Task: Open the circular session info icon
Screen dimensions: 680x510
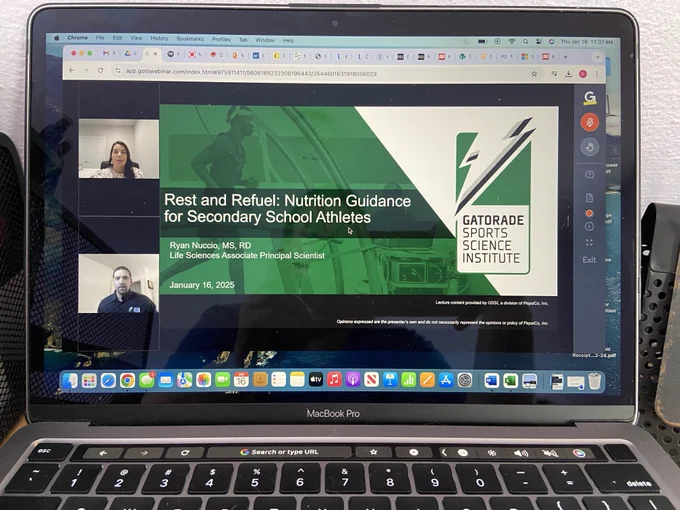Action: click(589, 226)
